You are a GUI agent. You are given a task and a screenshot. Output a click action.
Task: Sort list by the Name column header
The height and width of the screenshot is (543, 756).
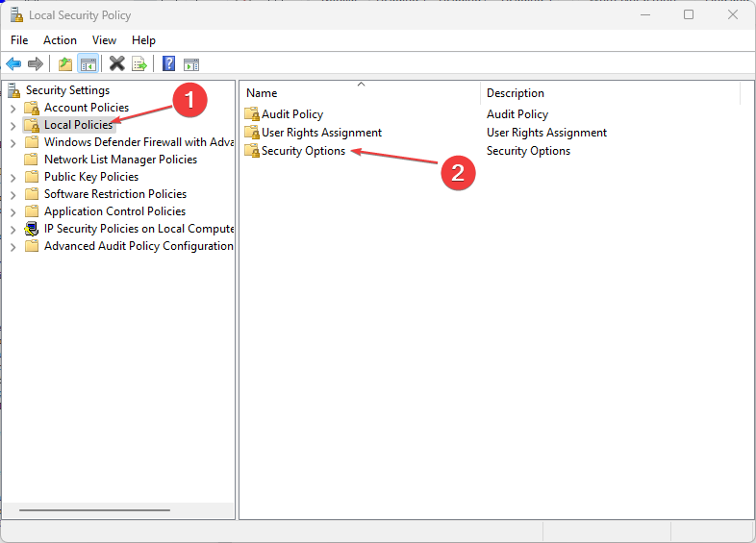click(360, 92)
